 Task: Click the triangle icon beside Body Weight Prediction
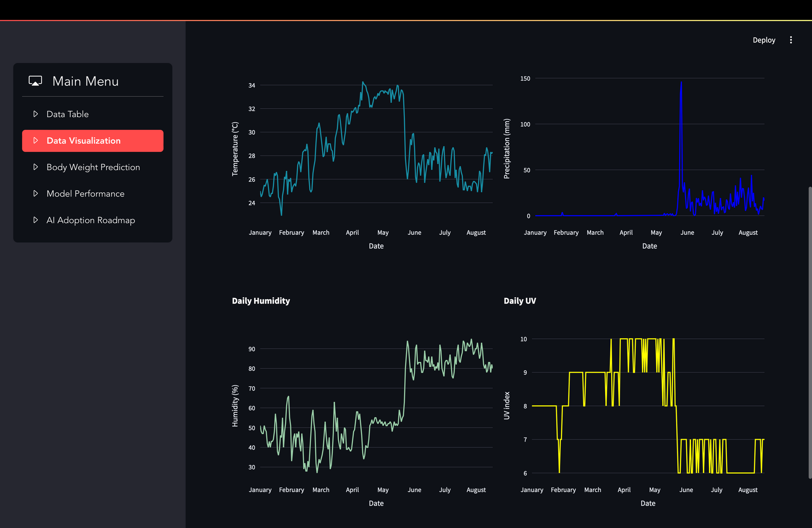36,167
